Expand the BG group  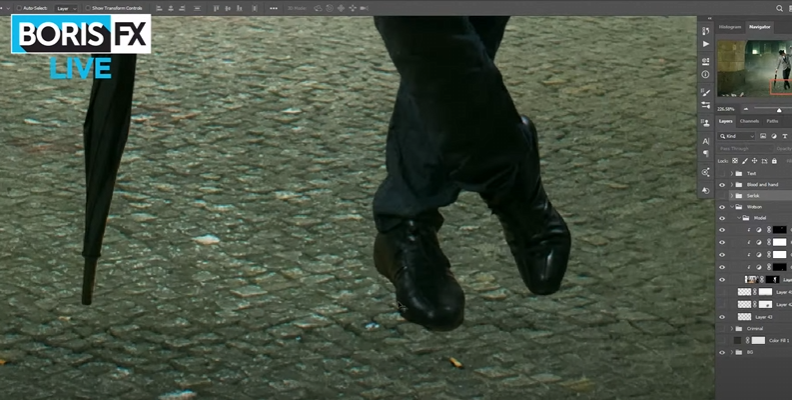pyautogui.click(x=732, y=353)
